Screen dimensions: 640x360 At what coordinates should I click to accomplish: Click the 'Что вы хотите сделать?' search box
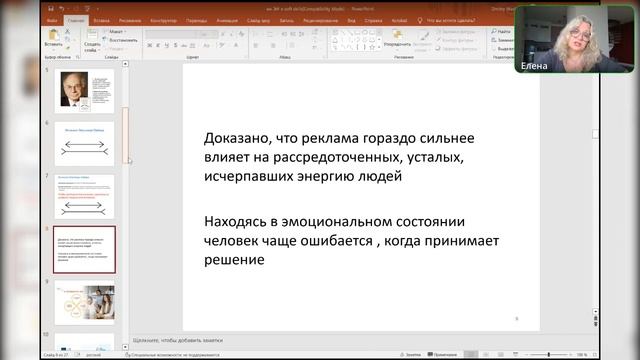[447, 20]
